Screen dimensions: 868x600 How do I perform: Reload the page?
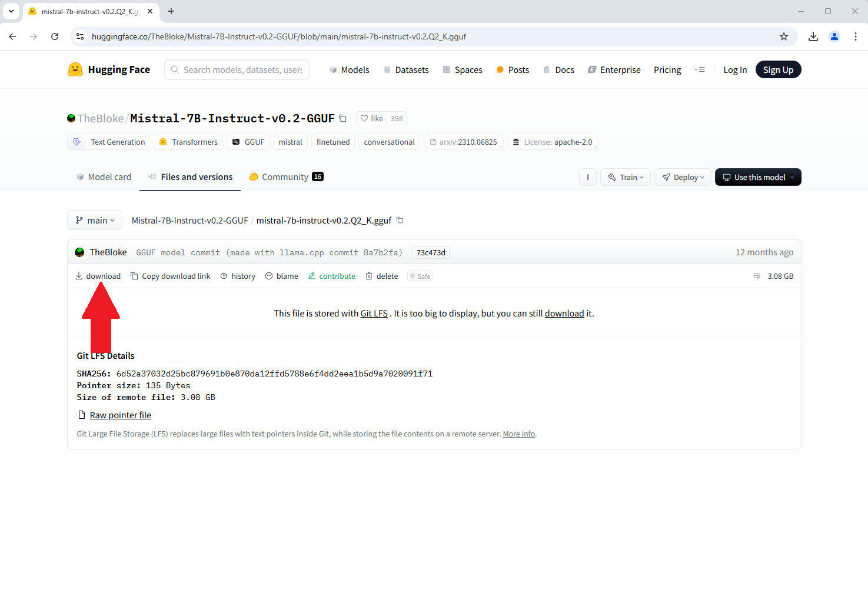click(55, 36)
